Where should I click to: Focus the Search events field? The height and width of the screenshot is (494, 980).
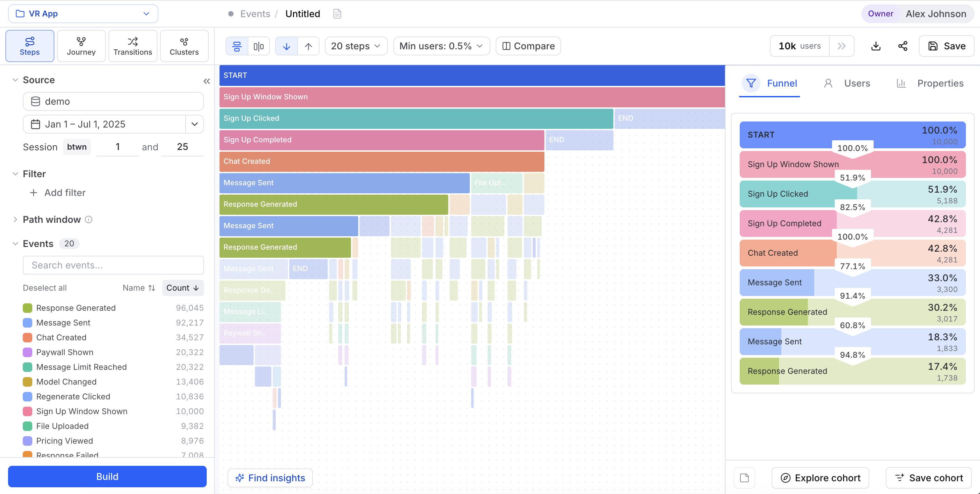(113, 265)
